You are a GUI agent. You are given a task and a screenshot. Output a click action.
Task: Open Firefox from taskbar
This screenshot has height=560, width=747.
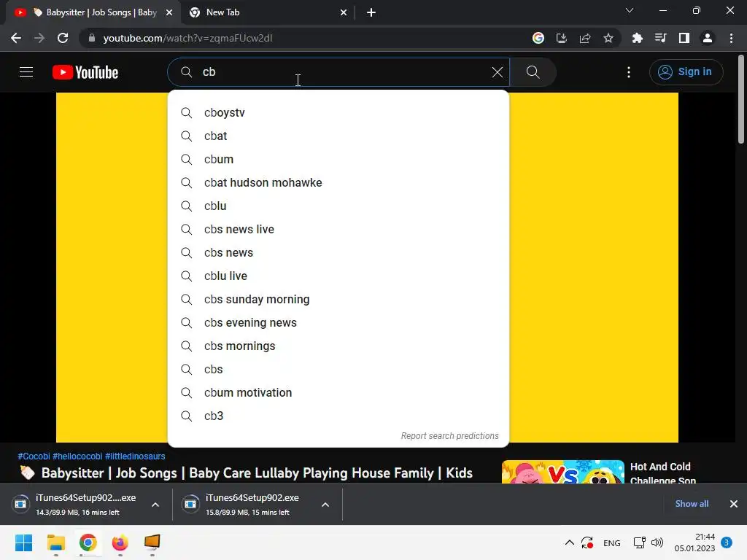tap(120, 542)
